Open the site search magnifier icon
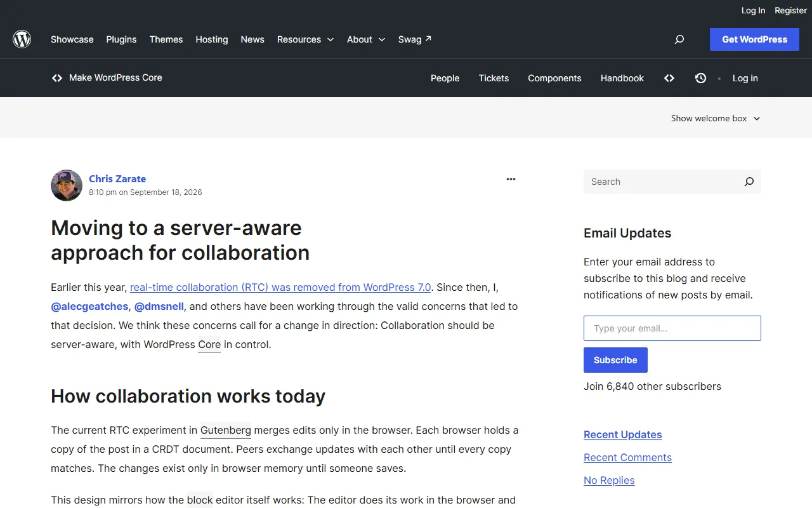 (679, 39)
